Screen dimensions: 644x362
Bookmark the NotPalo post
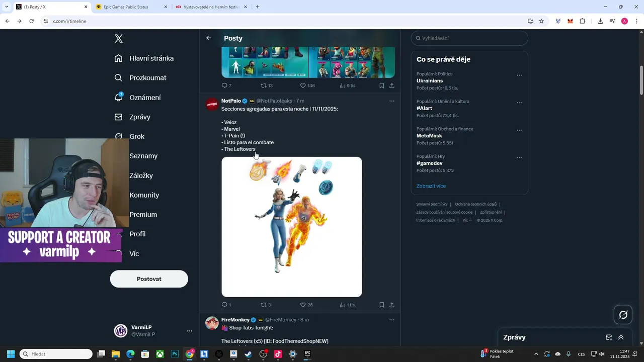[382, 305]
